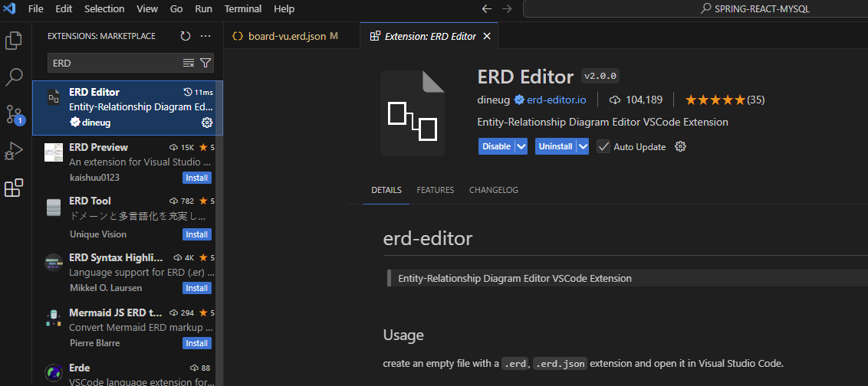Screen dimensions: 868x386
Task: Open the Selection menu
Action: (104, 9)
